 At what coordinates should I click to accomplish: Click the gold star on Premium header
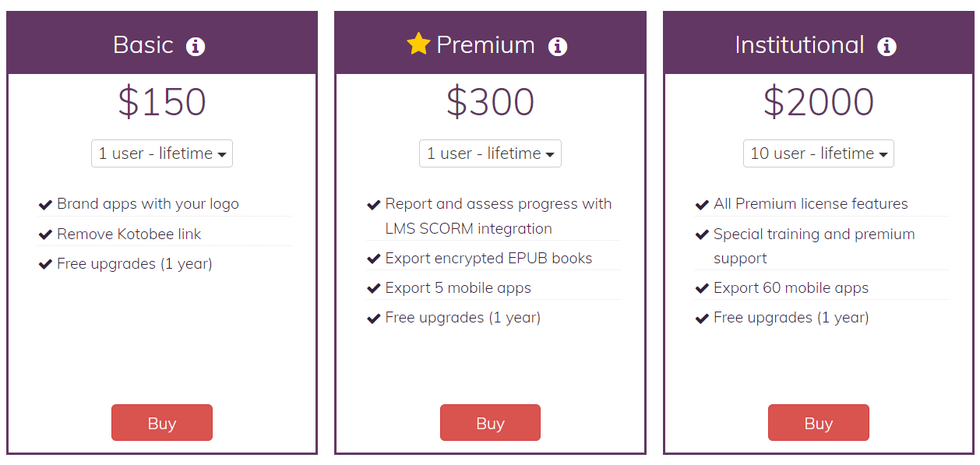(418, 44)
